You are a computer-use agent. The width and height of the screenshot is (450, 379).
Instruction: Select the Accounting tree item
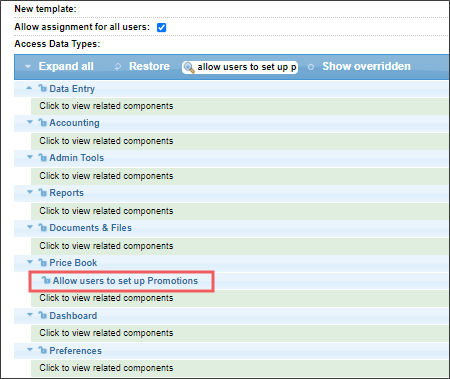click(74, 123)
